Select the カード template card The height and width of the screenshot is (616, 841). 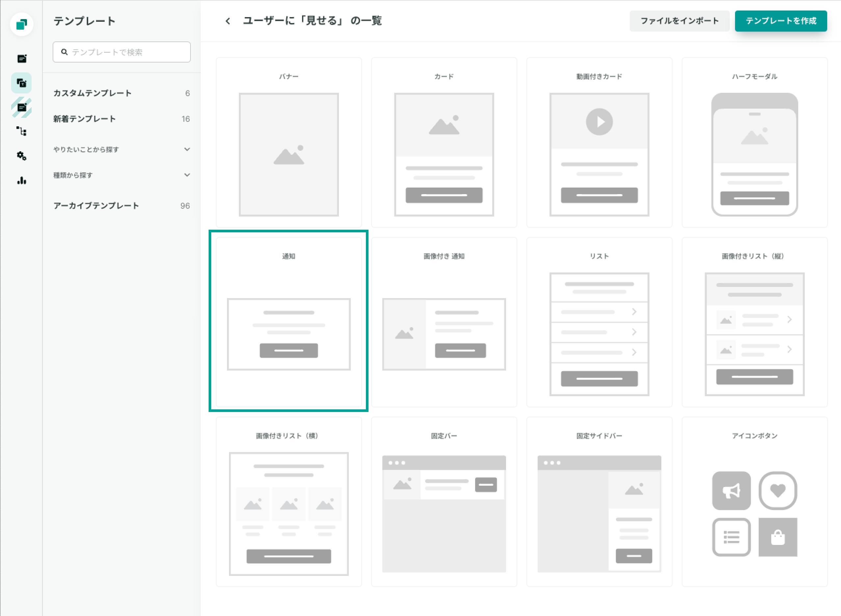click(444, 142)
